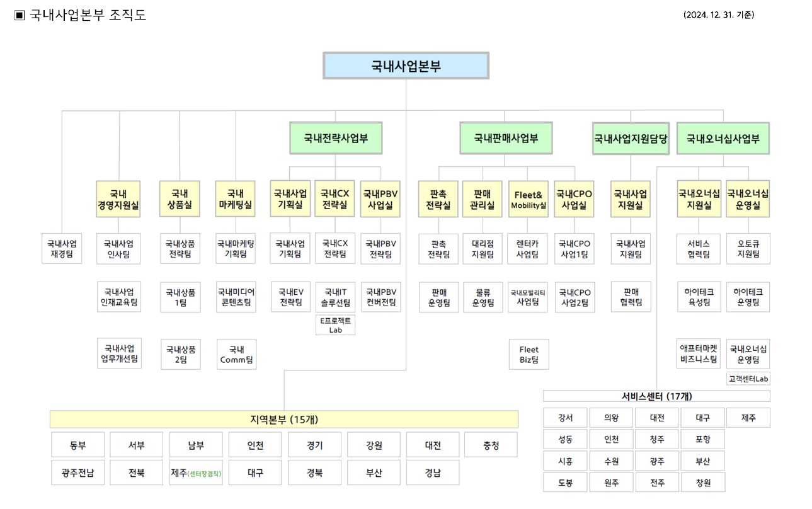Select the 국내PBV 사업실 box

pyautogui.click(x=380, y=199)
